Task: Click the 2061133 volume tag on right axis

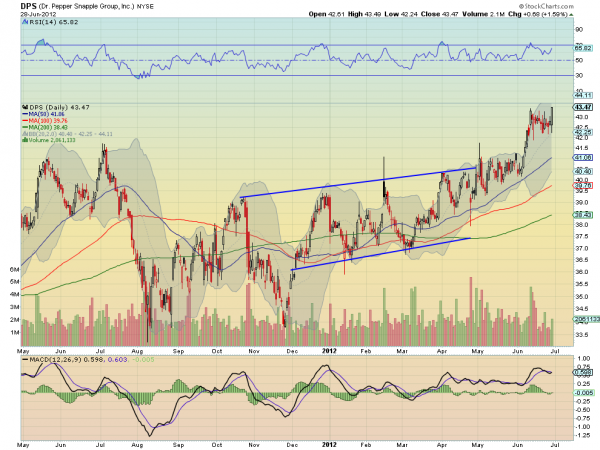Action: 586,319
